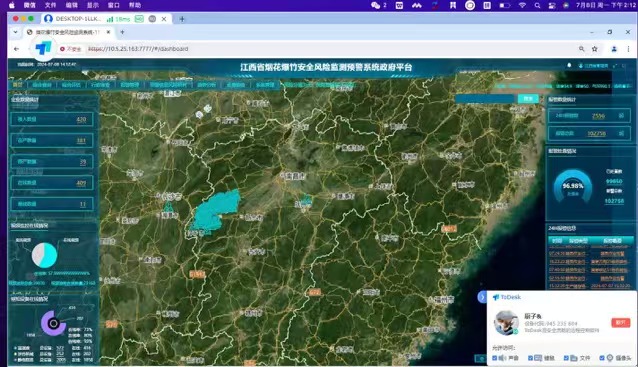Uncheck the 文件 access permission
The width and height of the screenshot is (638, 367).
pyautogui.click(x=566, y=358)
